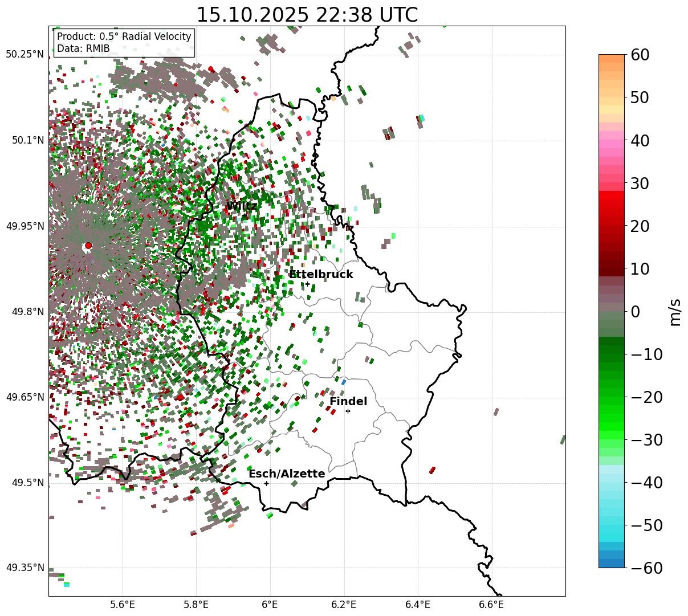Image resolution: width=688 pixels, height=616 pixels.
Task: Select the Data: RMIB label
Action: 83,48
